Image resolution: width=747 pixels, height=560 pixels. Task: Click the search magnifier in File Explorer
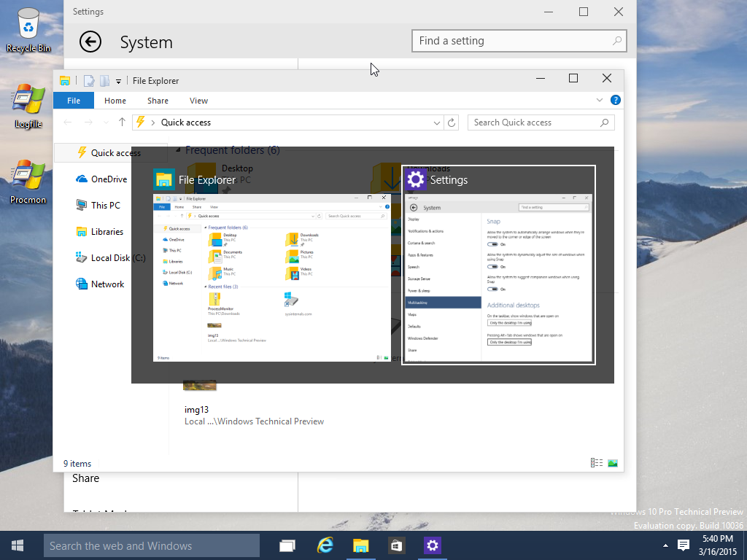click(605, 122)
